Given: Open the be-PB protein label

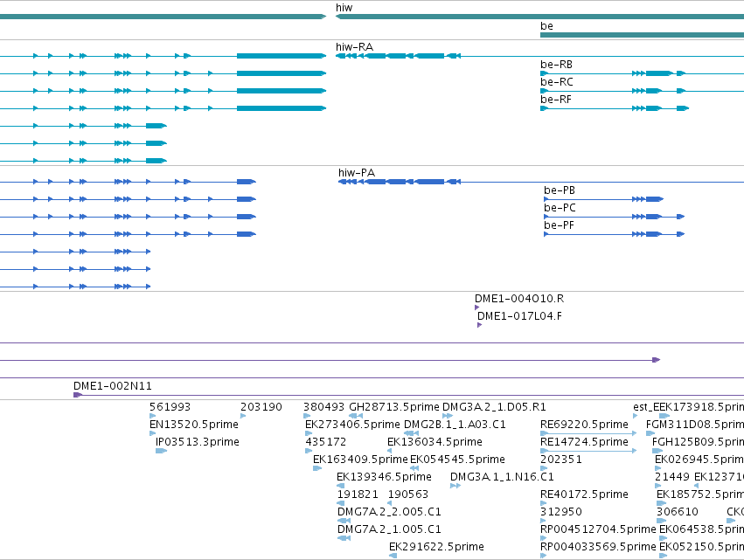Looking at the screenshot, I should (x=560, y=190).
